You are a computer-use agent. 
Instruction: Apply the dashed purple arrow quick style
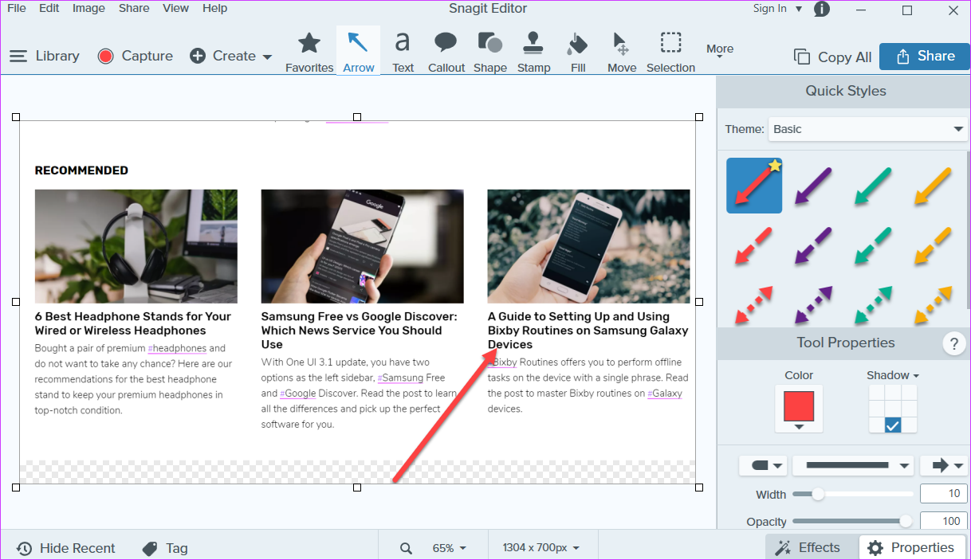(814, 245)
